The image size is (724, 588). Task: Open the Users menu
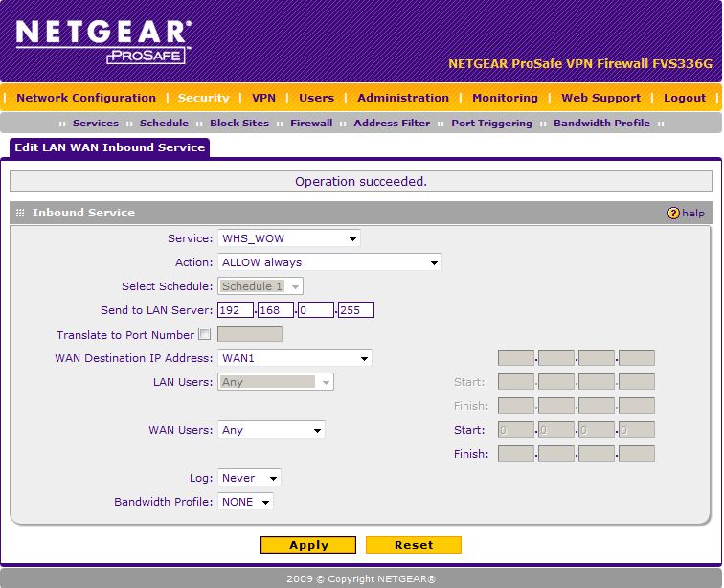pyautogui.click(x=316, y=98)
